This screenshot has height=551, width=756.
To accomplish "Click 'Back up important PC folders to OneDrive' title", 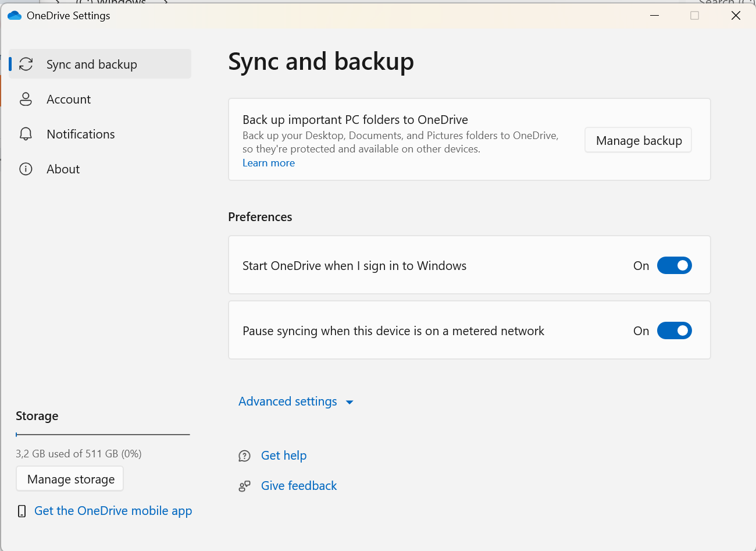I will tap(355, 120).
